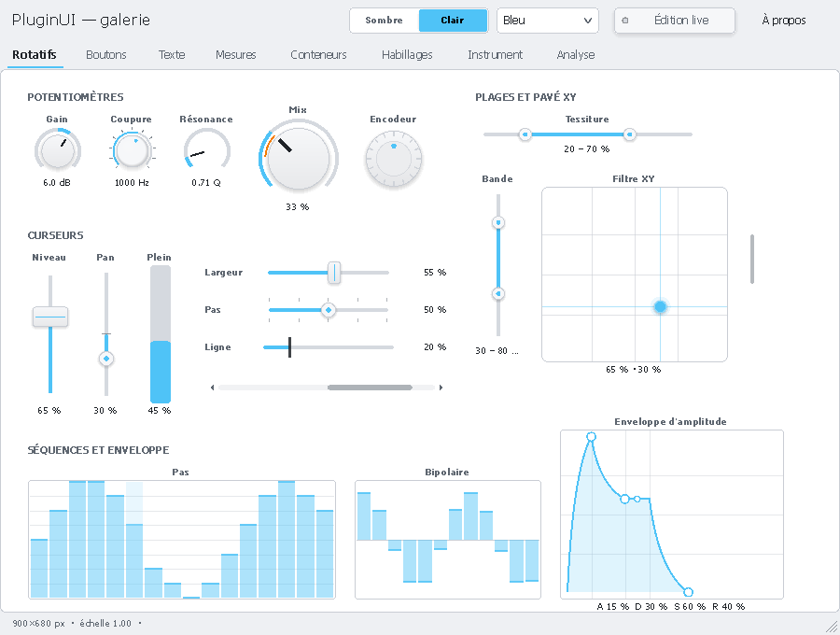Click the Largeur slider handle

(x=334, y=273)
